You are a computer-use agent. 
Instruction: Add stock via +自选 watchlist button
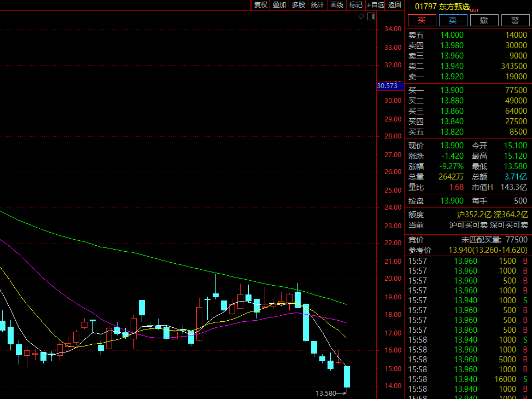[376, 5]
